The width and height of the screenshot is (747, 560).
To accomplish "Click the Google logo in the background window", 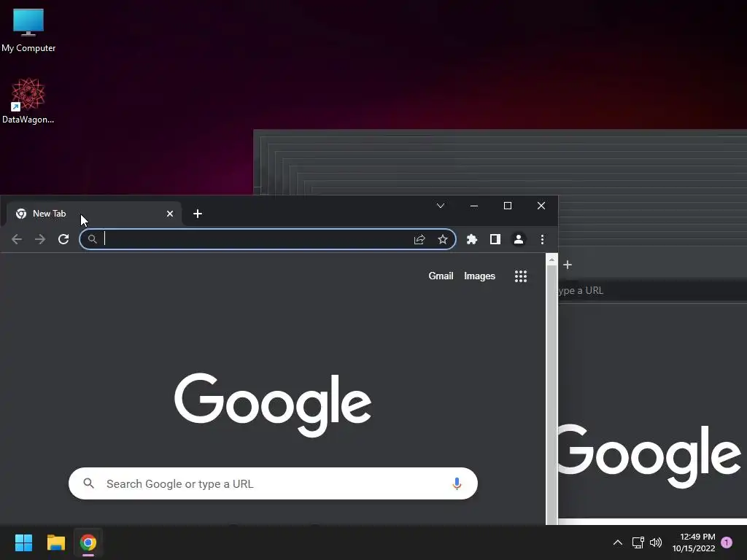I will 649,456.
